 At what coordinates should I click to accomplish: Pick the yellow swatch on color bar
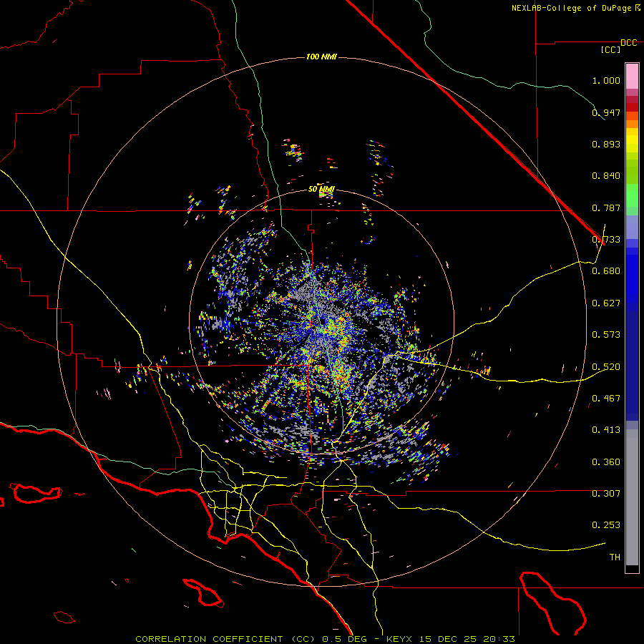coord(632,140)
